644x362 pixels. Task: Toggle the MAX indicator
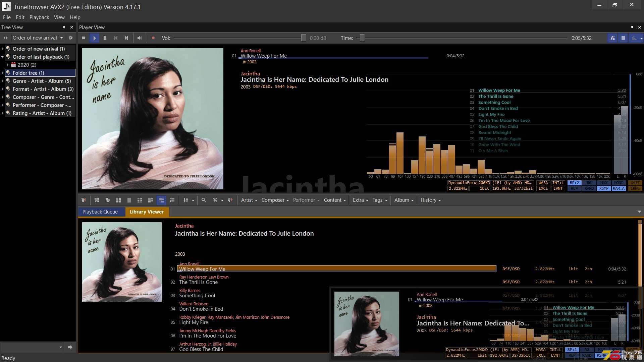tap(604, 183)
